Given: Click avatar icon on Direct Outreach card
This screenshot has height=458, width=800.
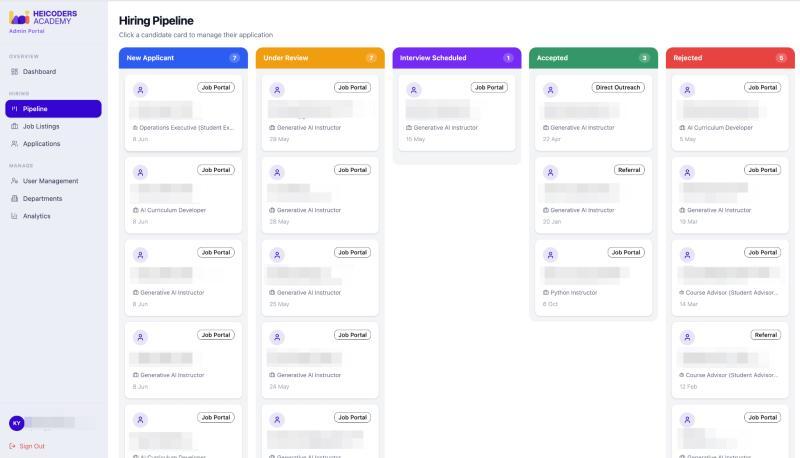Looking at the screenshot, I should click(x=551, y=90).
